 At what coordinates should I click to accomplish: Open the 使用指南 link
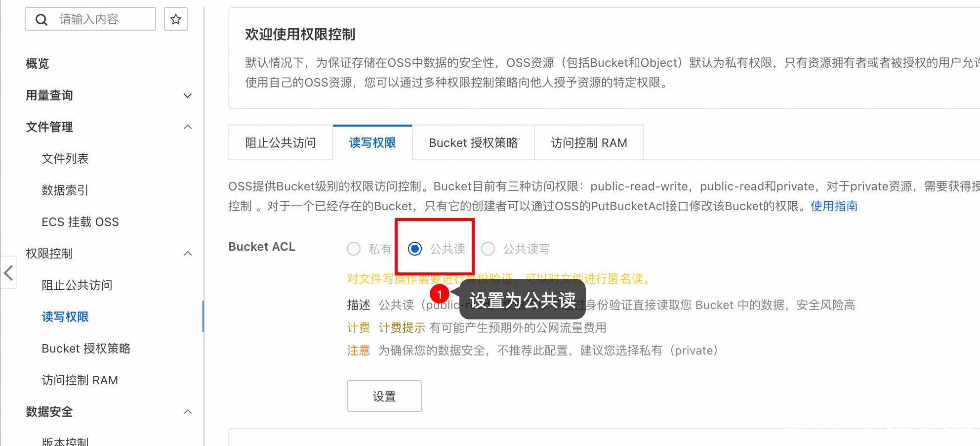tap(834, 206)
